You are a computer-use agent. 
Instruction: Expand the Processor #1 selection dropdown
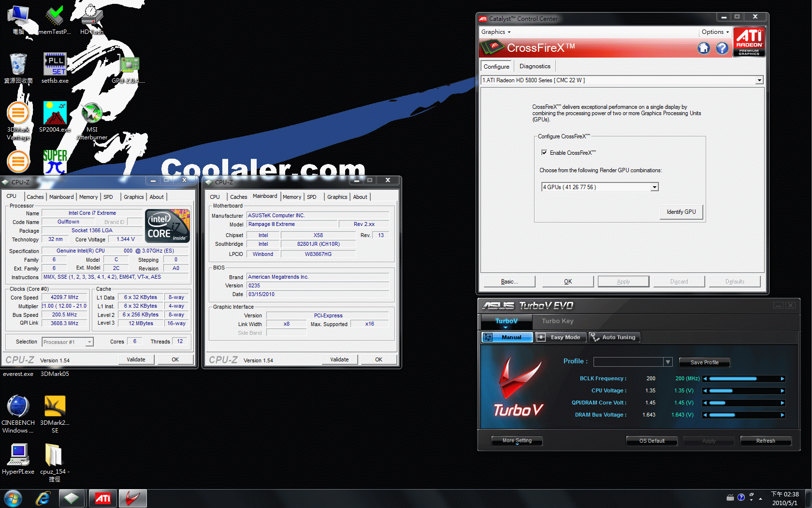(89, 342)
